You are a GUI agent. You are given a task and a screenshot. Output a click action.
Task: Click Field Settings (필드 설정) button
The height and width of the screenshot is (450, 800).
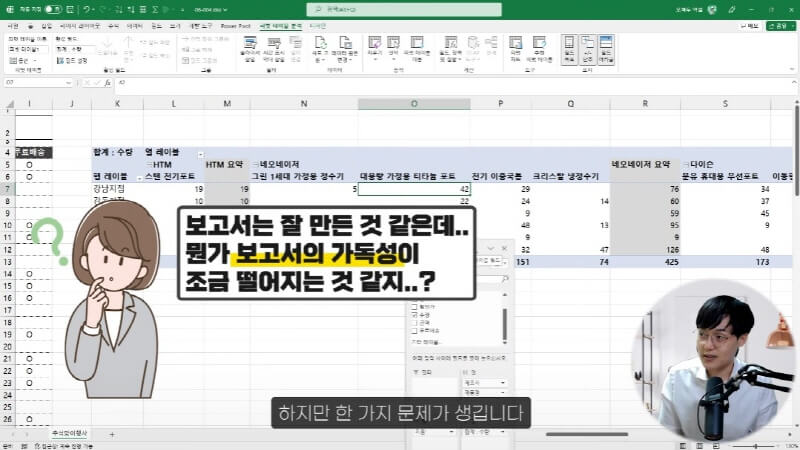(x=72, y=60)
